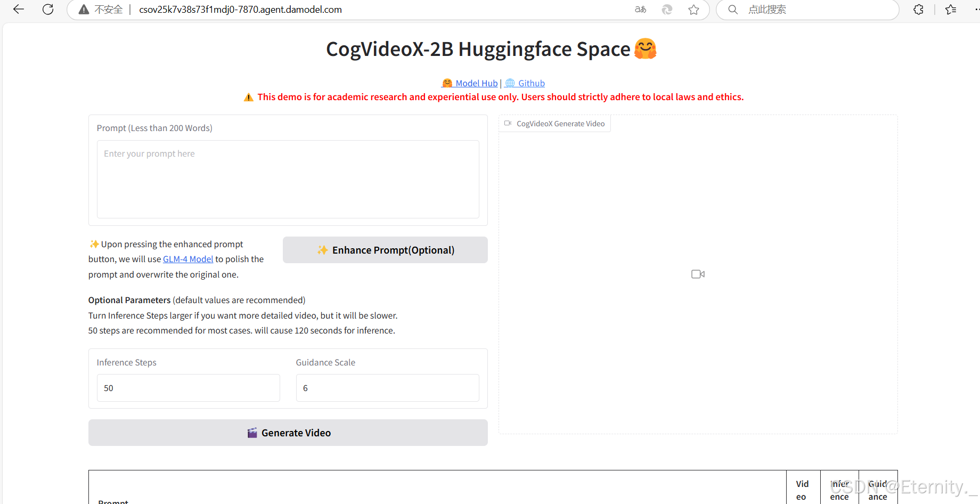Open the browser extensions icon

tap(918, 10)
